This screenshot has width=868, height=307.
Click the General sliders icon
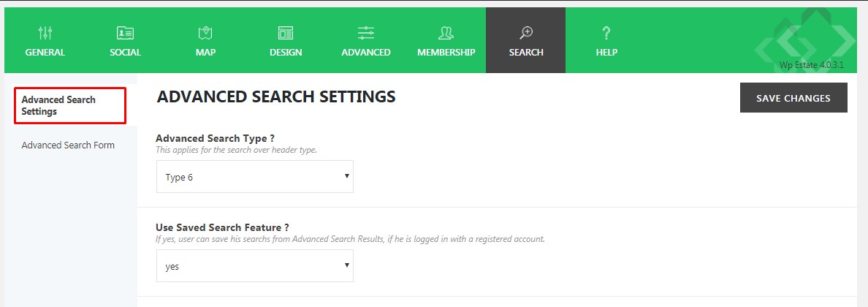point(45,33)
